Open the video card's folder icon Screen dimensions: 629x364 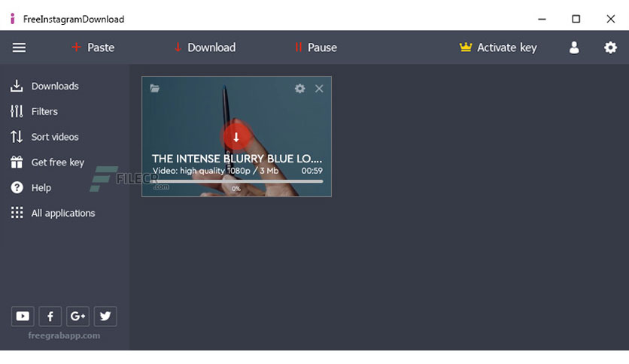pos(154,88)
